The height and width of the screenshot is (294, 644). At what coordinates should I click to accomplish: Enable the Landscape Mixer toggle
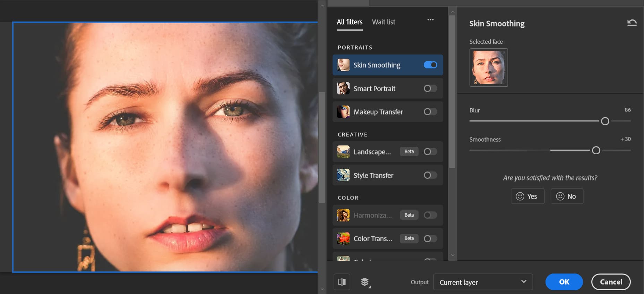[430, 152]
